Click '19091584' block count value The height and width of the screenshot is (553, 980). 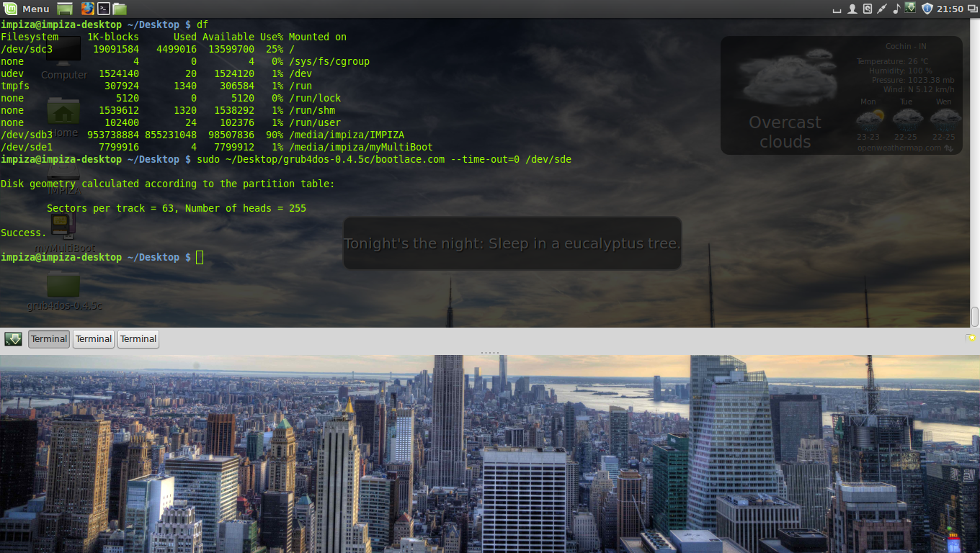tap(116, 49)
